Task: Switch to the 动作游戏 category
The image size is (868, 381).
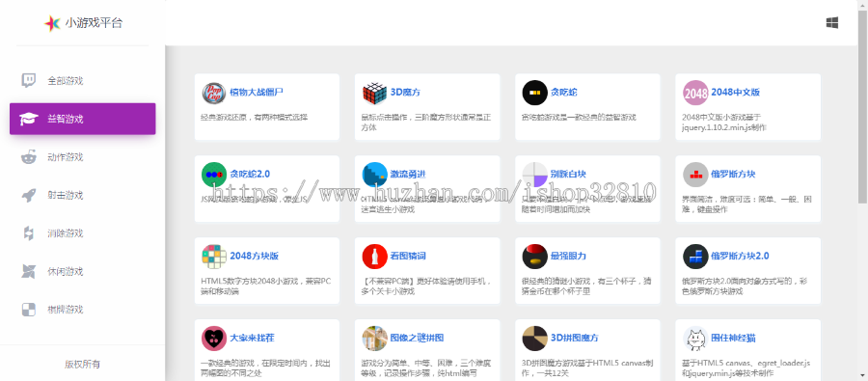Action: point(83,157)
